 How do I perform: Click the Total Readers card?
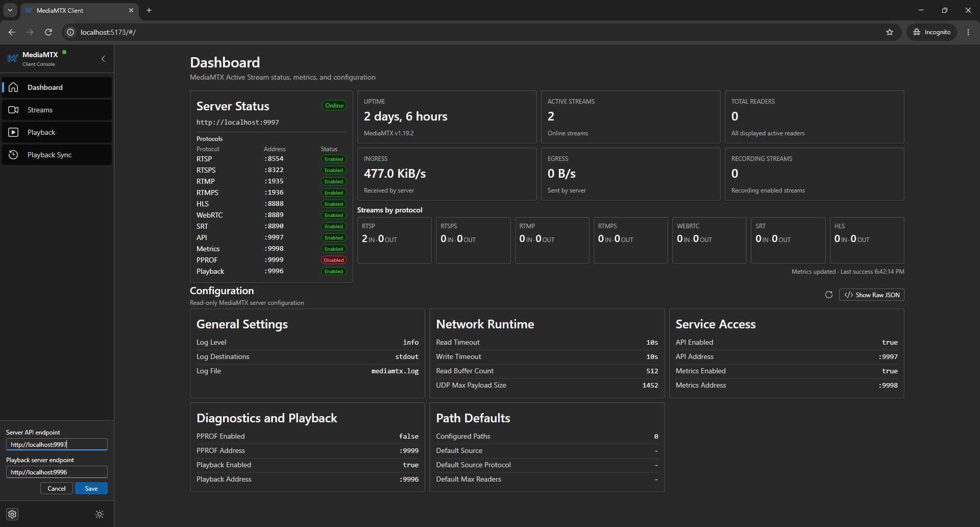point(815,117)
